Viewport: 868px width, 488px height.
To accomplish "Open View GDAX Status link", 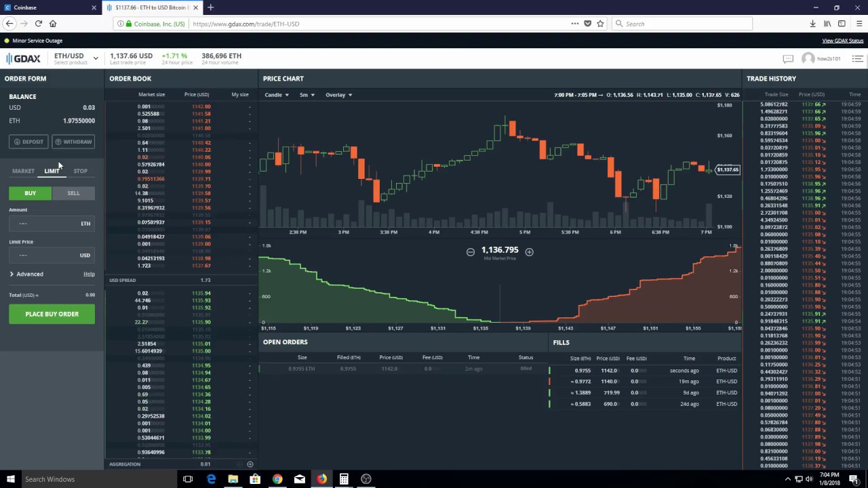I will tap(842, 41).
